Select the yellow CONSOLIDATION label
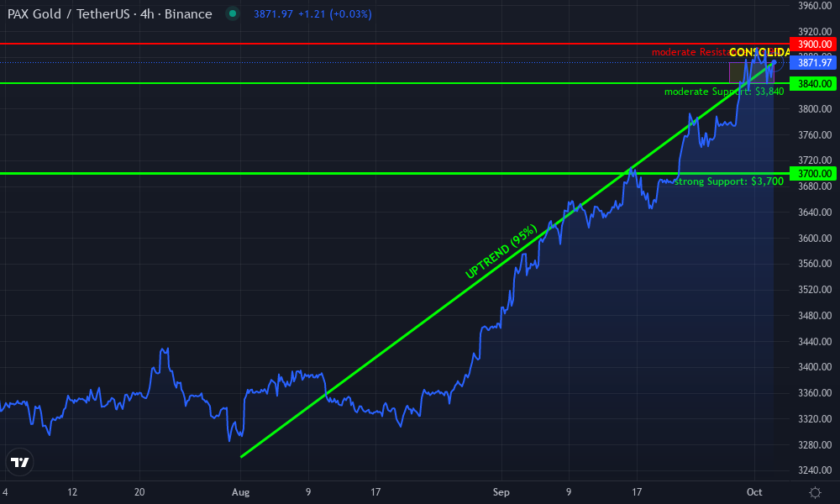The image size is (840, 504). click(759, 52)
